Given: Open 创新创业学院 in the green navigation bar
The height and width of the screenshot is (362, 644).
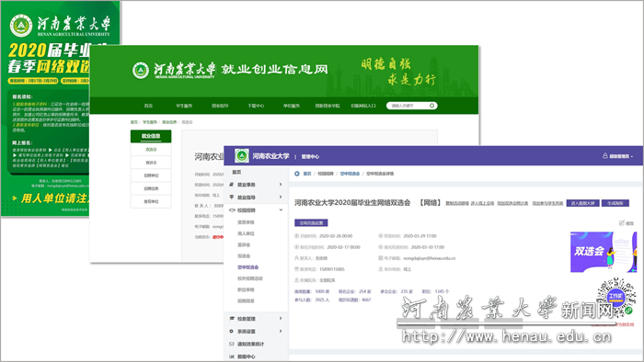Looking at the screenshot, I should coord(328,106).
